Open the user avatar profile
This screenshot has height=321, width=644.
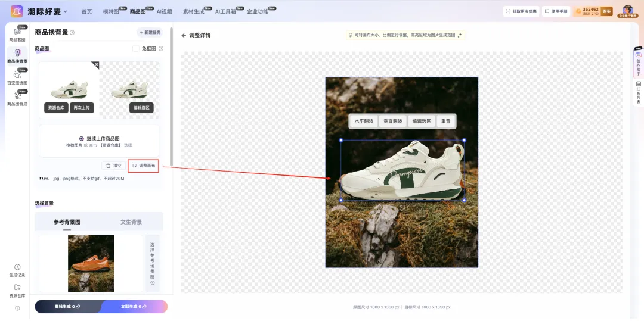click(628, 11)
